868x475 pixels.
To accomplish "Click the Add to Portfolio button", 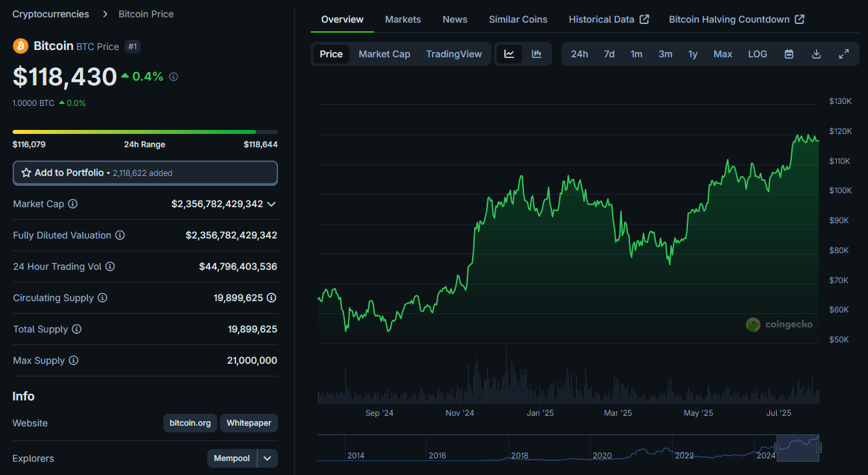I will click(x=145, y=173).
